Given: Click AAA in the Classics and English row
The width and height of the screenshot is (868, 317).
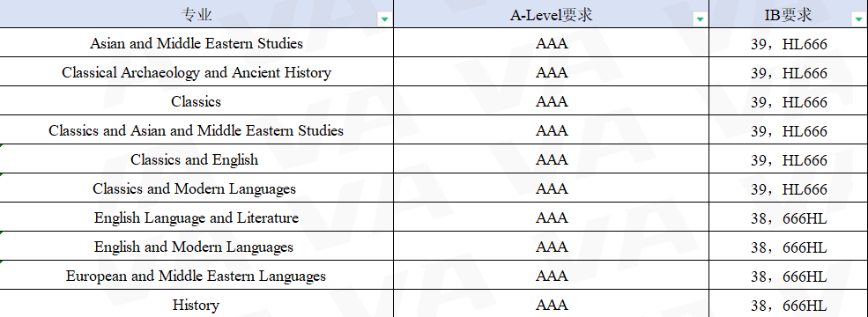Looking at the screenshot, I should tap(552, 159).
